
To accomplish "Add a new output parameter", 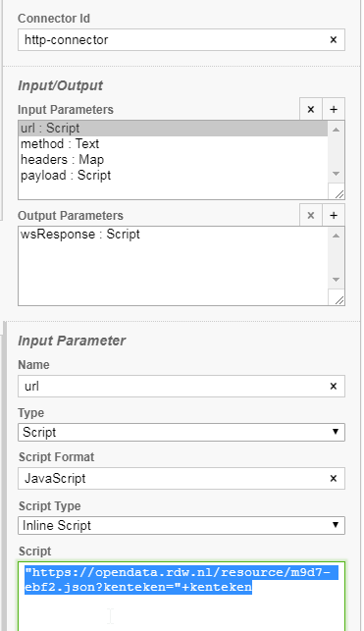I will point(334,215).
